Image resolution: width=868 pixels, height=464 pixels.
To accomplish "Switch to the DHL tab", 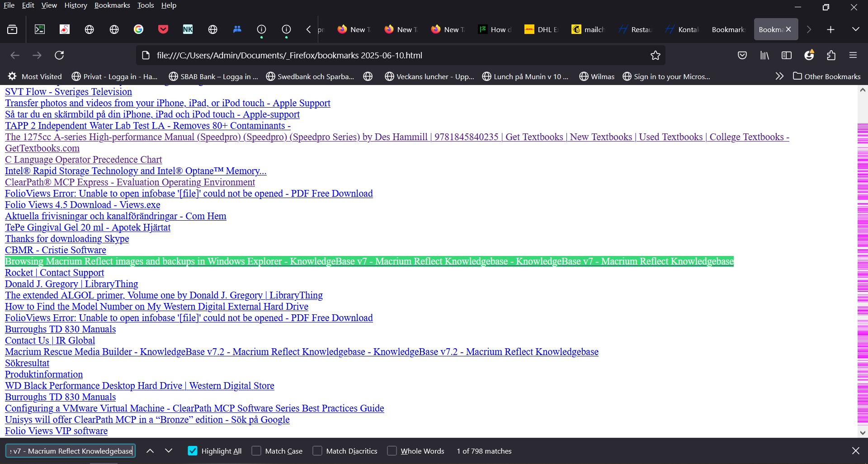I will (x=542, y=29).
